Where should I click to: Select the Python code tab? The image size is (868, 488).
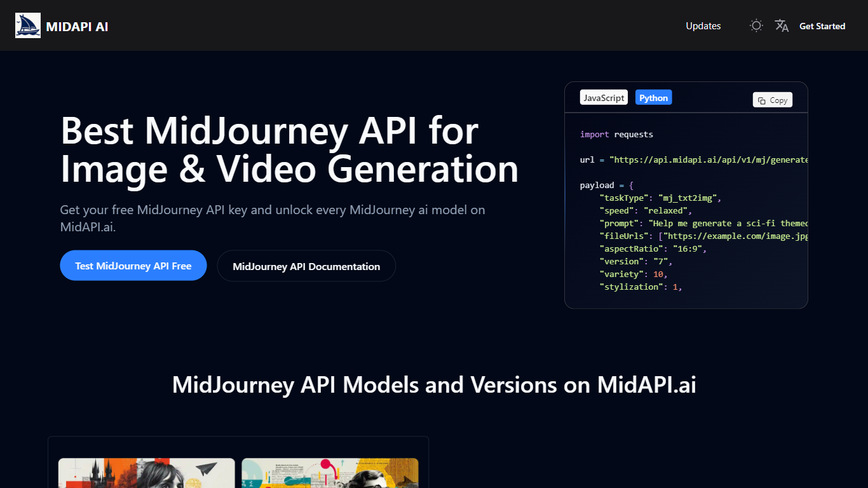coord(653,98)
